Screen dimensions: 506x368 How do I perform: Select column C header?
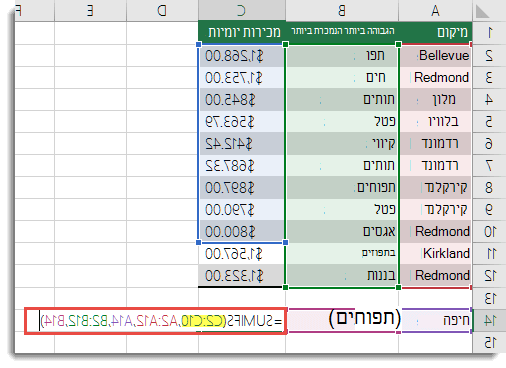tap(242, 11)
